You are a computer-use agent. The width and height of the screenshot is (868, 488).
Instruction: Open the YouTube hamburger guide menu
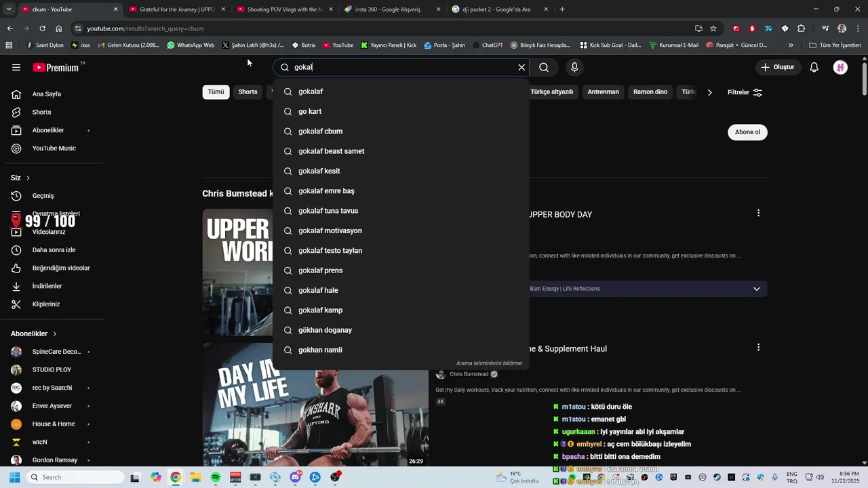pos(16,67)
